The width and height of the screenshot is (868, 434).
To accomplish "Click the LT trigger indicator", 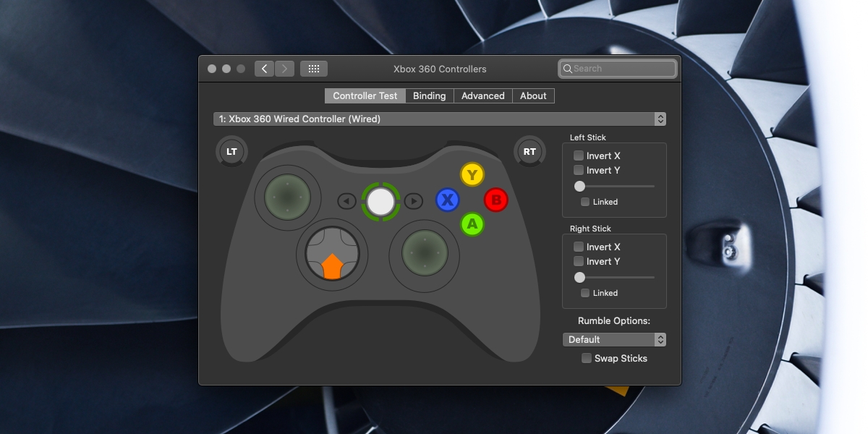I will (231, 152).
